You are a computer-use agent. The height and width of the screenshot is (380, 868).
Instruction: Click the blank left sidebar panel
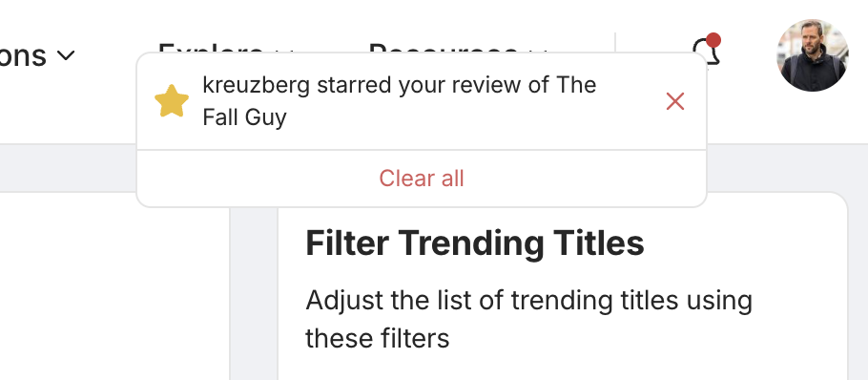[x=114, y=285]
